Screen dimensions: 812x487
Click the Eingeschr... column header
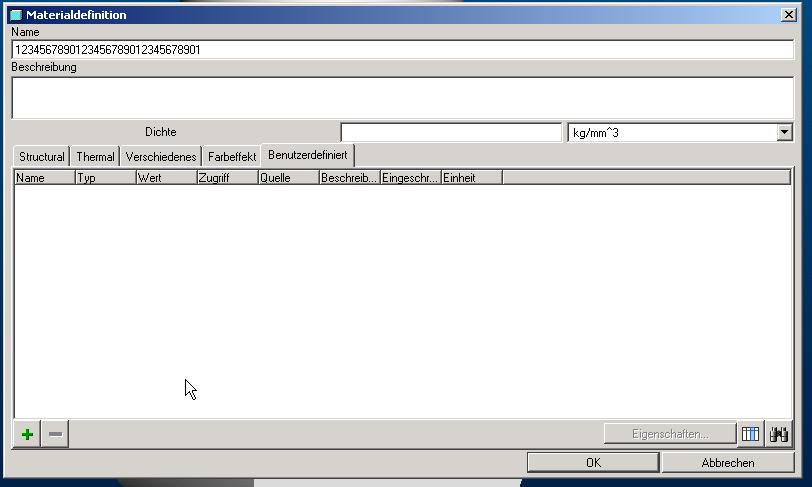[411, 178]
